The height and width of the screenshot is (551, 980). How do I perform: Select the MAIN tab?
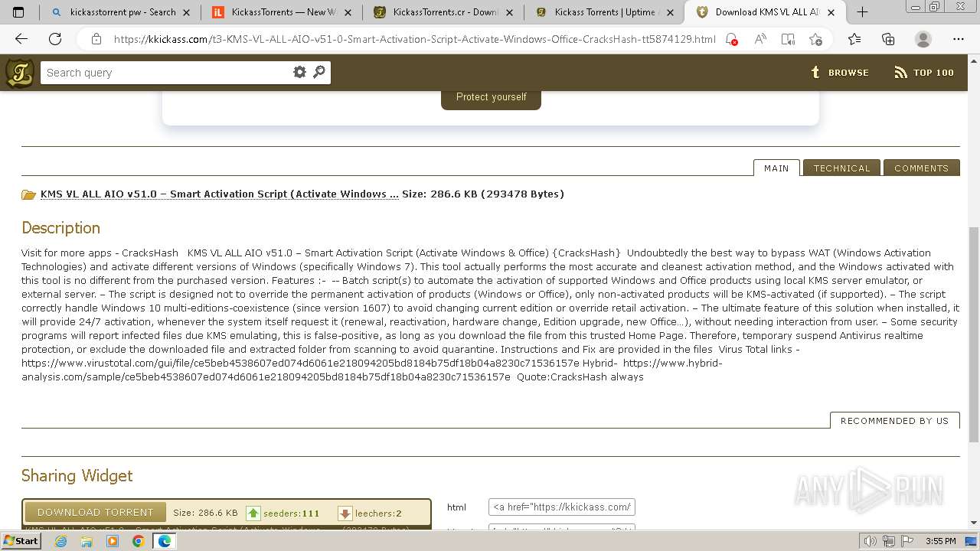[x=776, y=168]
